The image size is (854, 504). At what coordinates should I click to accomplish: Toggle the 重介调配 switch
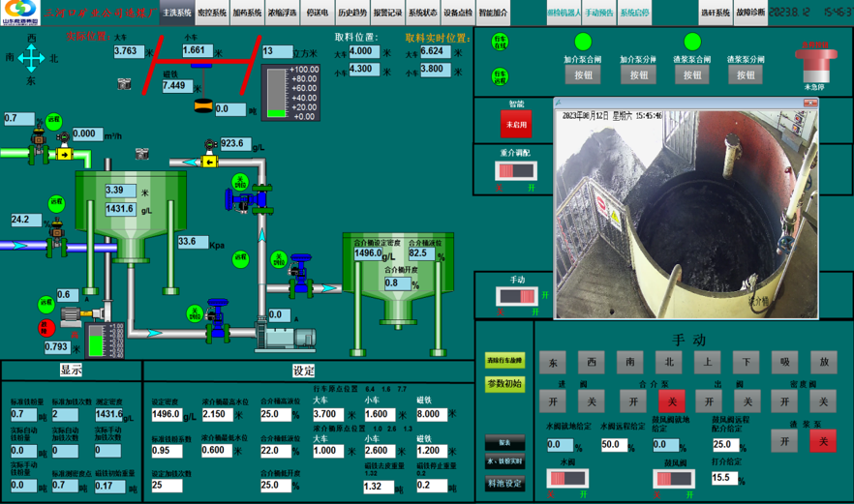pyautogui.click(x=516, y=171)
